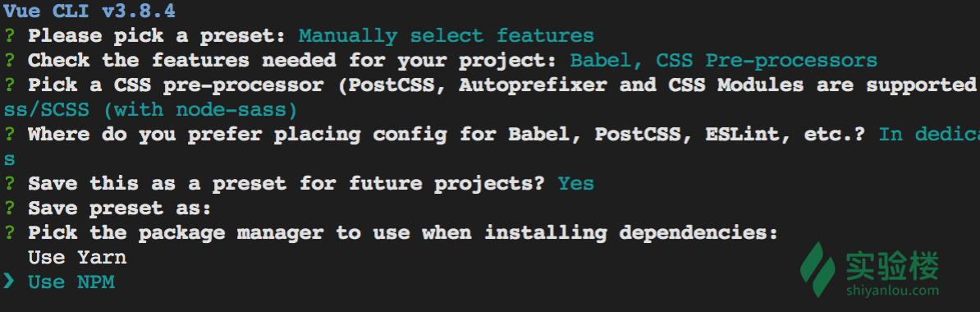Viewport: 980px width, 312px height.
Task: Click the 'ss/SCSS (with node-sass)' answer
Action: [150, 110]
